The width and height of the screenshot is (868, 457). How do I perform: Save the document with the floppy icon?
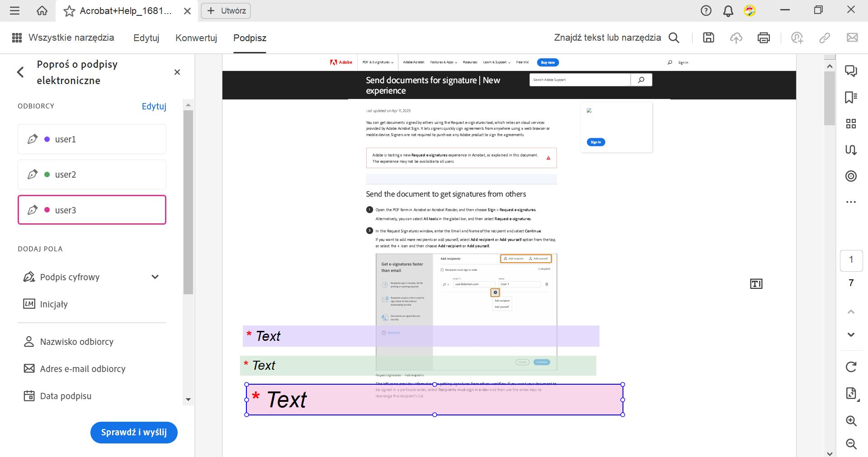click(708, 38)
